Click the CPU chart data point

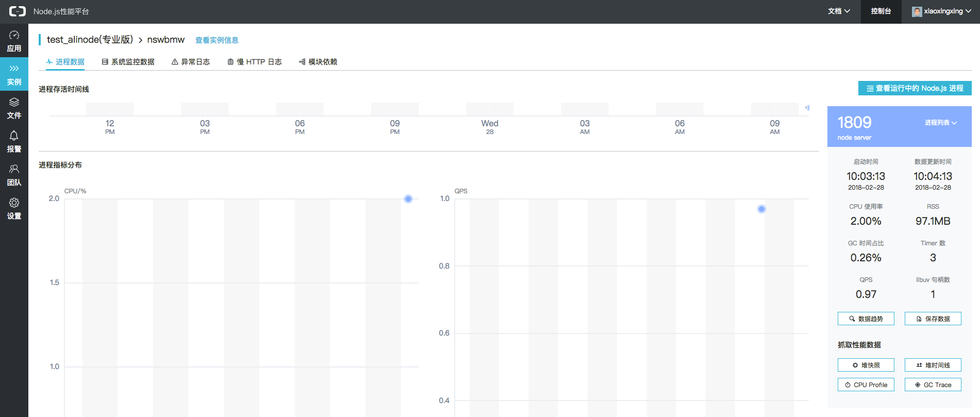click(x=408, y=199)
